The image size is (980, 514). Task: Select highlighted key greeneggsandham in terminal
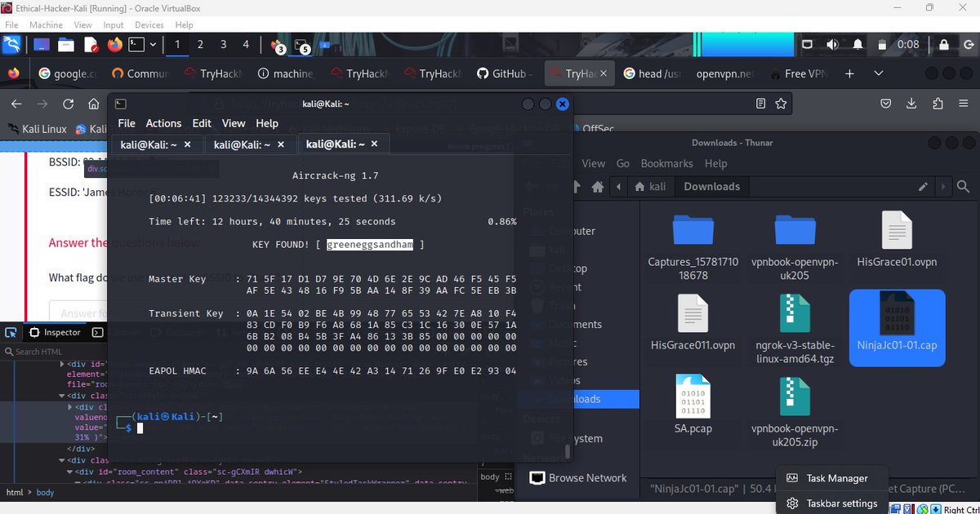[x=370, y=244]
